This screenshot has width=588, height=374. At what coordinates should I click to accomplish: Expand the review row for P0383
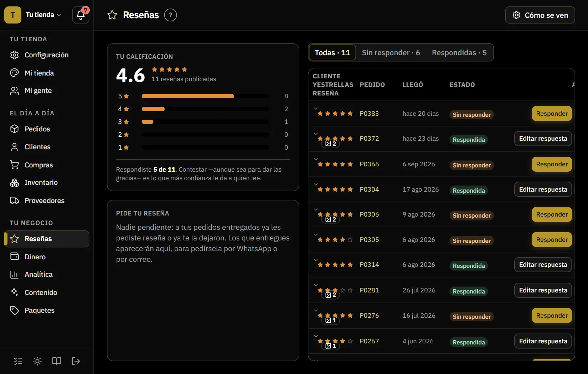click(x=316, y=109)
